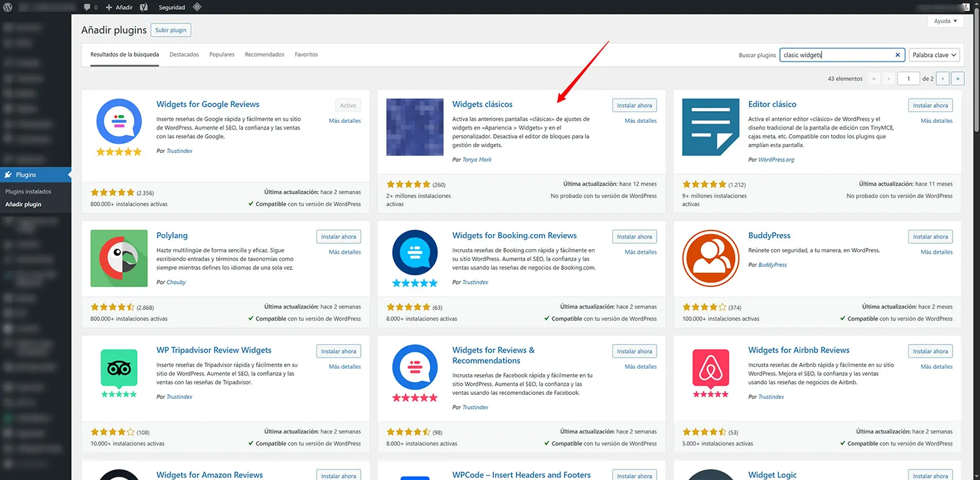Image resolution: width=980 pixels, height=480 pixels.
Task: Click the Widgets for Reviews & Recommendations icon
Action: (x=415, y=373)
